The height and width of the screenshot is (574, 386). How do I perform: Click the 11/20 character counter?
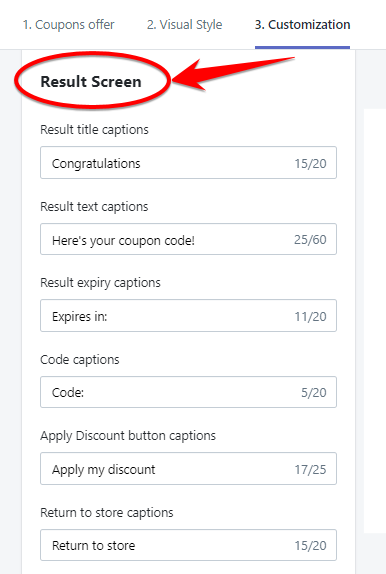tap(311, 316)
